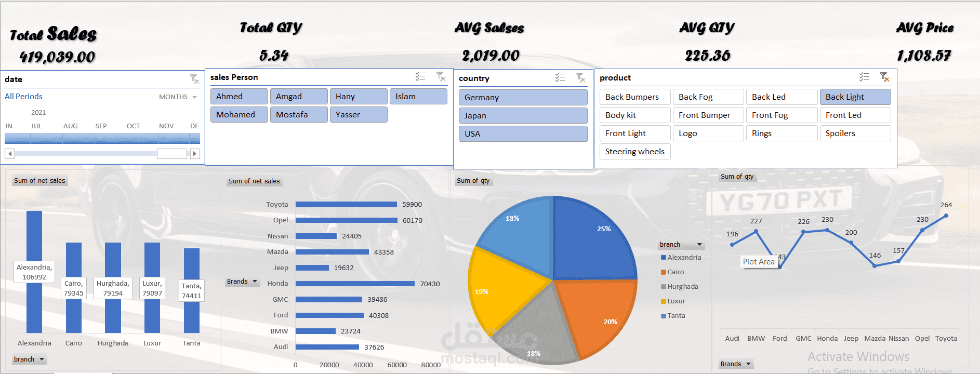Select Mostafa sales person
980x374 pixels.
click(299, 115)
